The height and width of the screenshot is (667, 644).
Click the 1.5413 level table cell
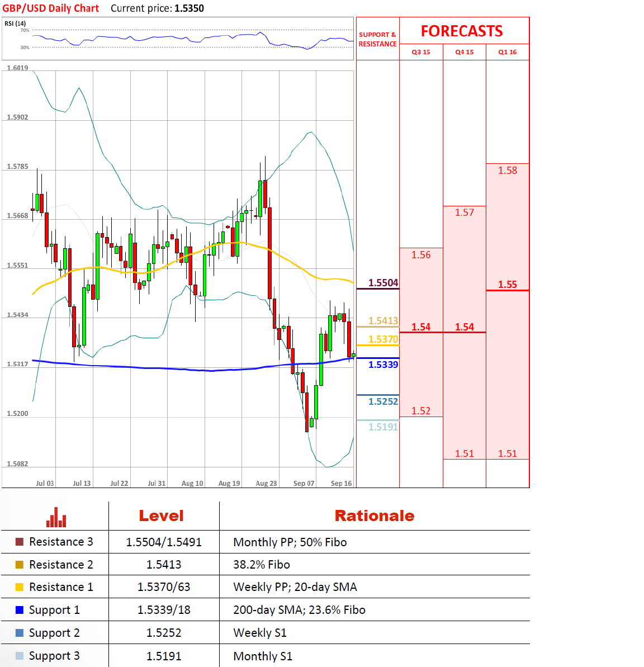164,565
